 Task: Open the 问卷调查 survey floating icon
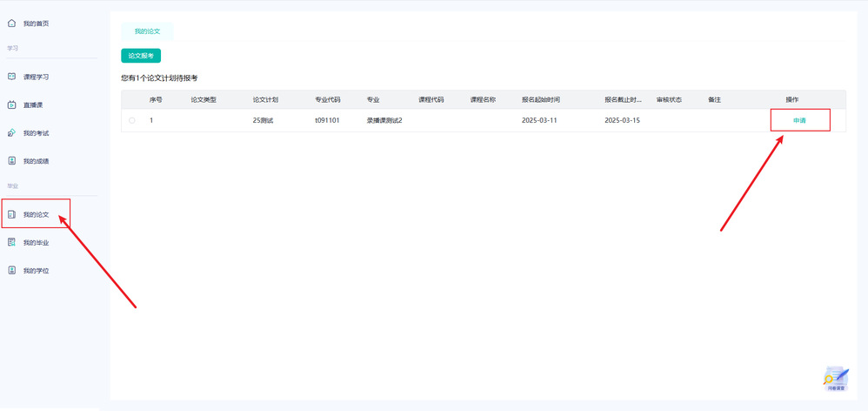(836, 379)
